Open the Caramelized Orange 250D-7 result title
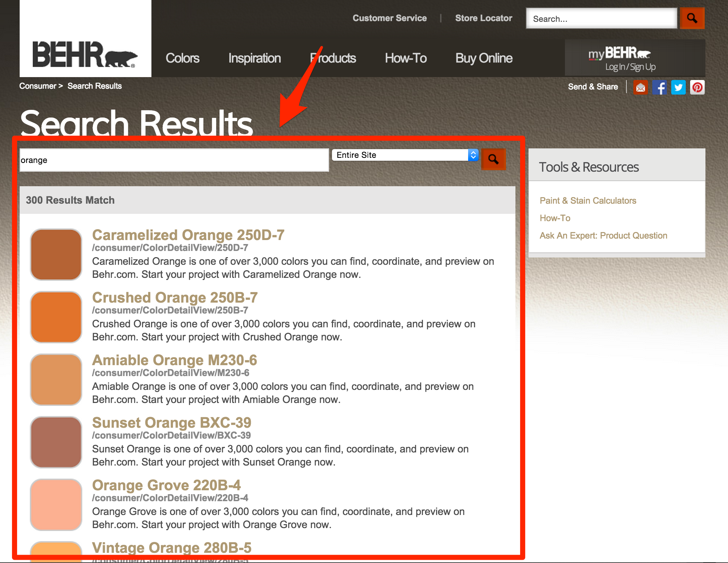728x563 pixels. click(188, 235)
